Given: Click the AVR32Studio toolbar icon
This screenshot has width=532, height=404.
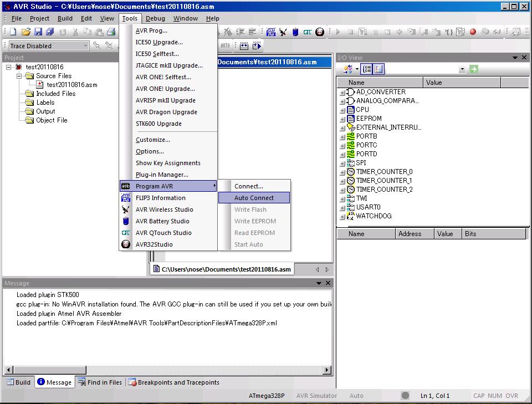Looking at the screenshot, I should click(x=320, y=32).
